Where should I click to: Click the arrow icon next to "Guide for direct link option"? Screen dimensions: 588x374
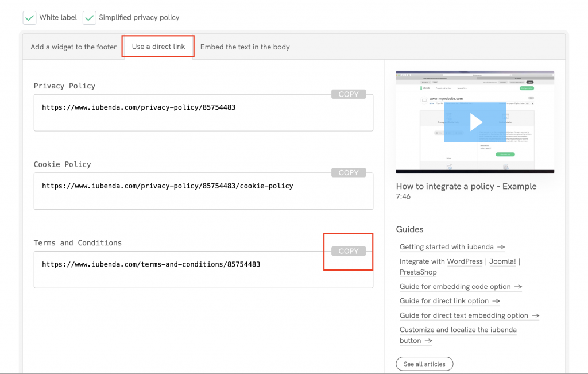click(x=497, y=301)
